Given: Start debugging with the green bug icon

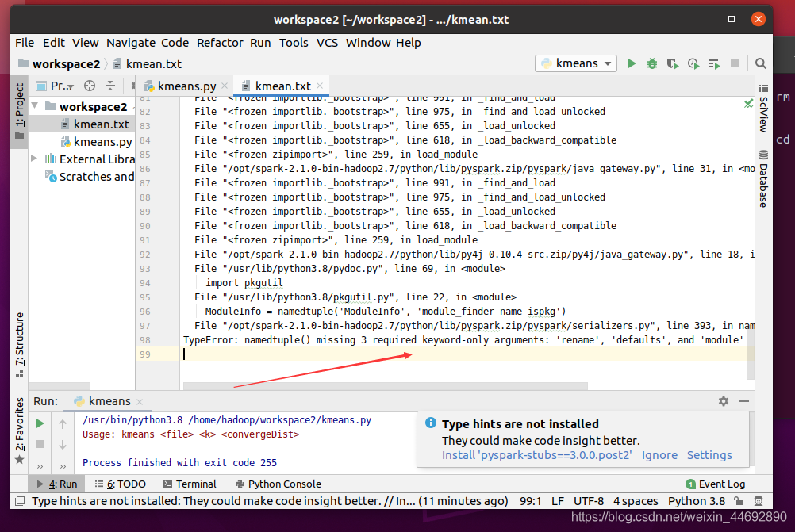Looking at the screenshot, I should 652,64.
